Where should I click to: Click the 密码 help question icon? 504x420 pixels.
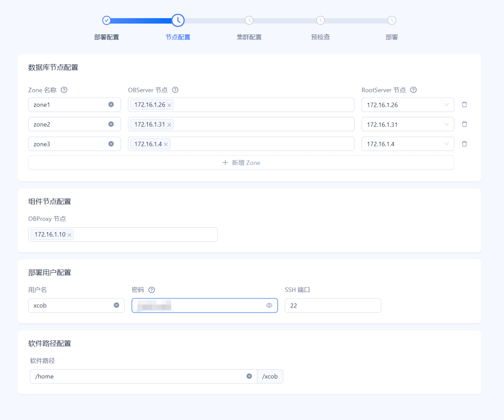click(x=152, y=290)
